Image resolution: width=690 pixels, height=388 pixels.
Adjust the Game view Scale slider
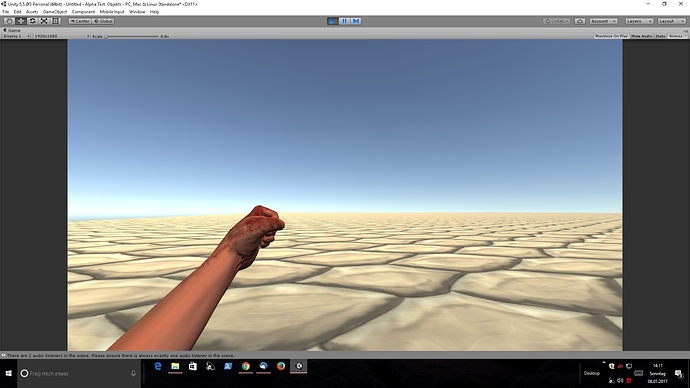[x=132, y=37]
